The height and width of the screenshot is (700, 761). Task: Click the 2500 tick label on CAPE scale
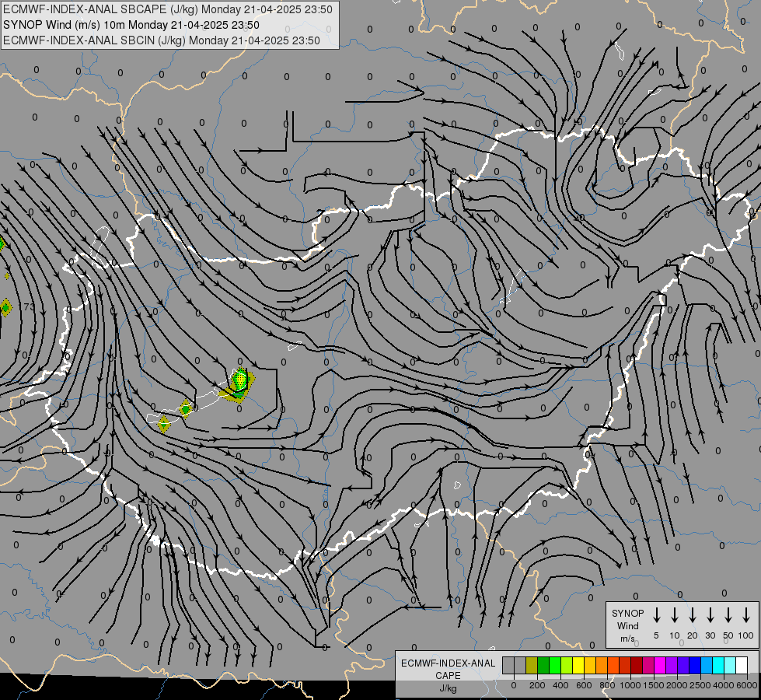point(700,685)
